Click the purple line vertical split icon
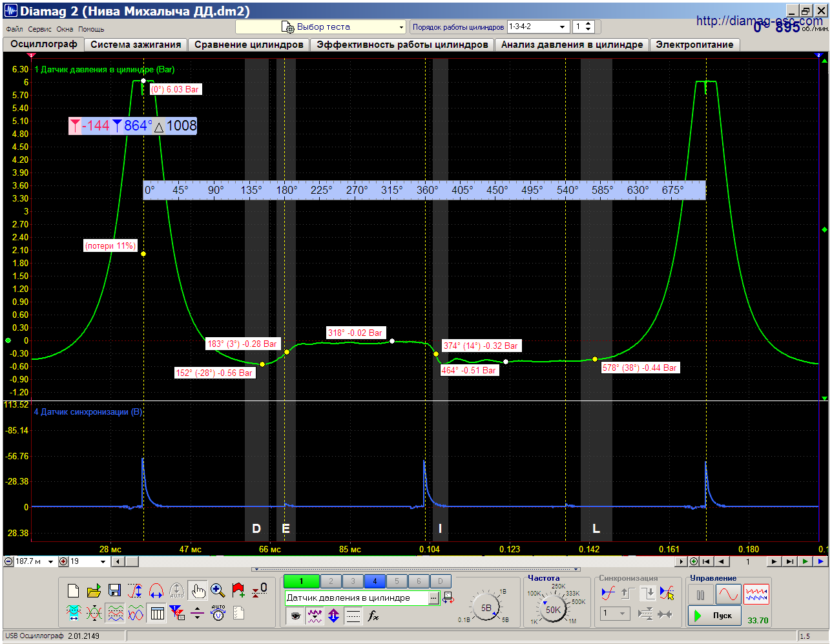This screenshot has width=832, height=644. tap(197, 612)
